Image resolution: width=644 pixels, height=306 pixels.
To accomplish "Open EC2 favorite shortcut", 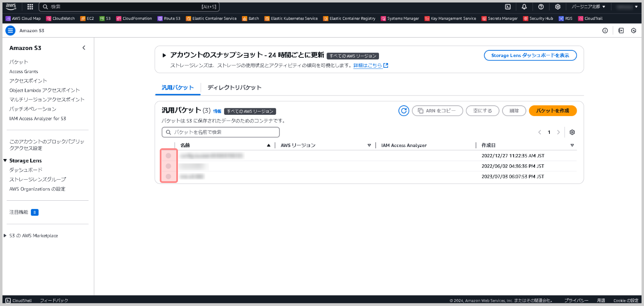I will coord(87,19).
